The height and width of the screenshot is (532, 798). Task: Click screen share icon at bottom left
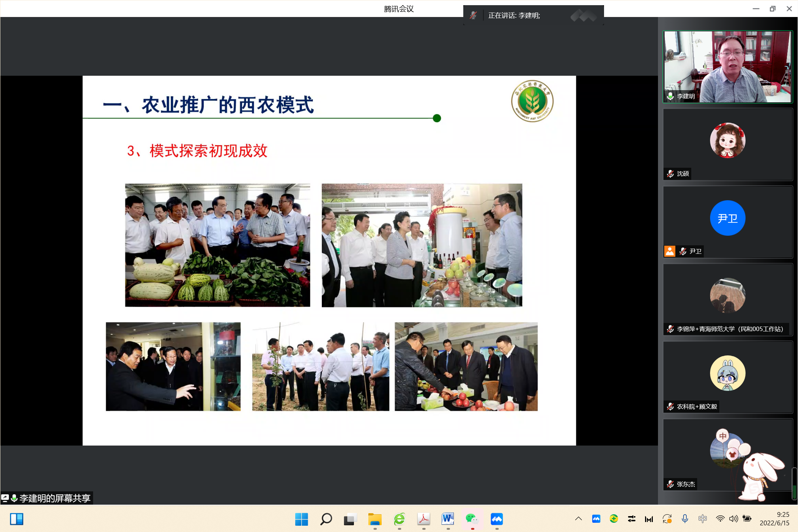pos(5,498)
